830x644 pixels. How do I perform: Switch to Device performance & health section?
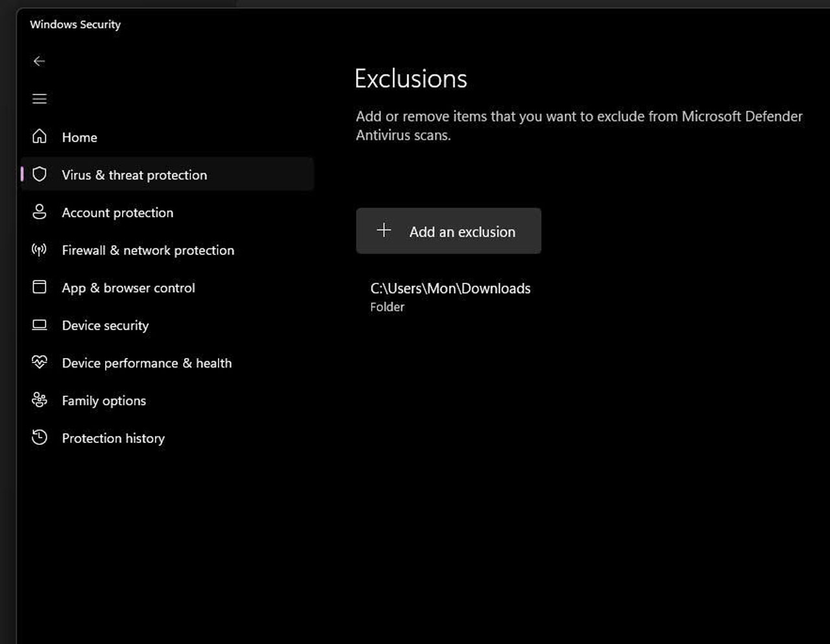[x=147, y=363]
